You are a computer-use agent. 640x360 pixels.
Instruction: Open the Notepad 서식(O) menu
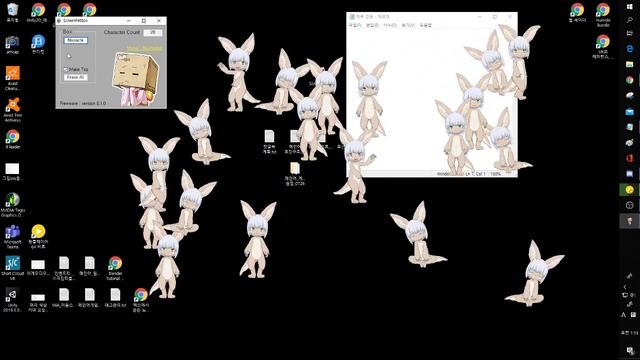tap(390, 25)
